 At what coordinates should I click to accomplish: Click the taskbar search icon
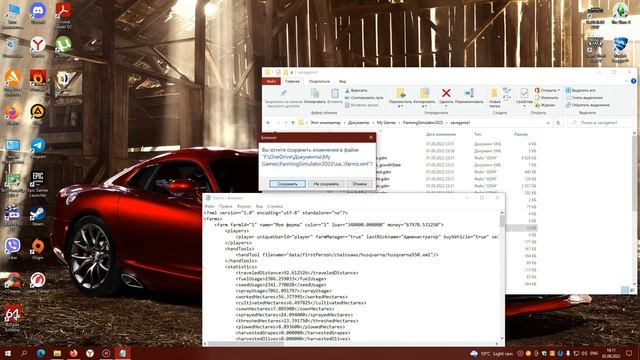(24, 353)
